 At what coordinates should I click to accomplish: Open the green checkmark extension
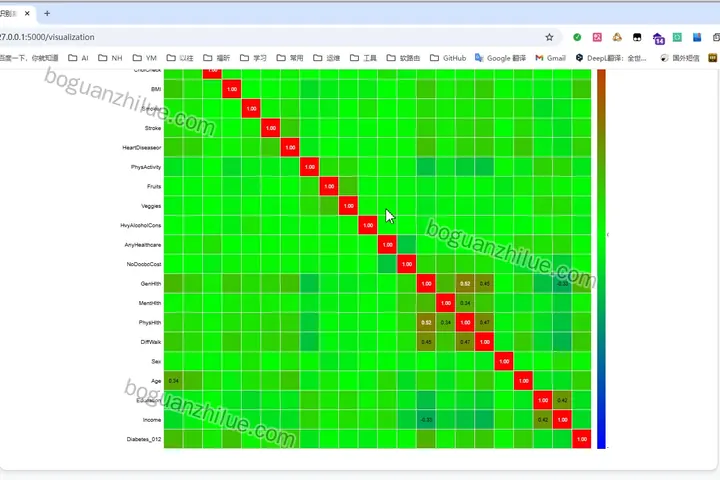pyautogui.click(x=577, y=37)
